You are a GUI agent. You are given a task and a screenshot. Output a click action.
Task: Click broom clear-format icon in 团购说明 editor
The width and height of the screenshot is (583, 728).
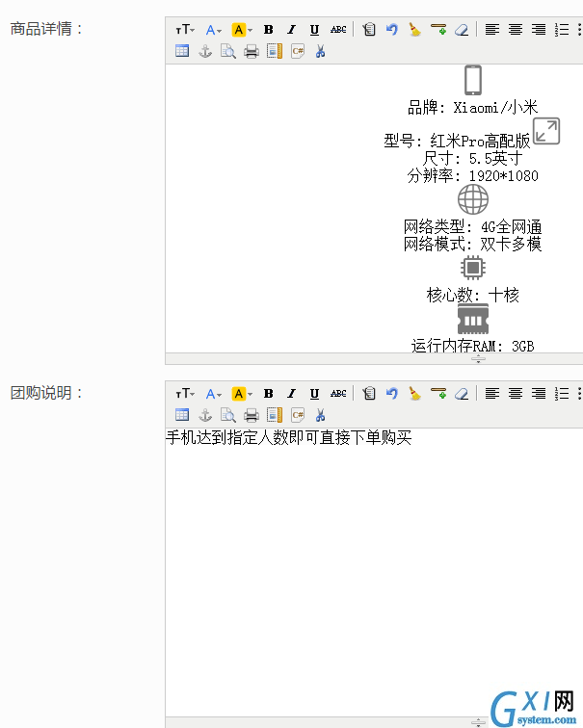[414, 394]
